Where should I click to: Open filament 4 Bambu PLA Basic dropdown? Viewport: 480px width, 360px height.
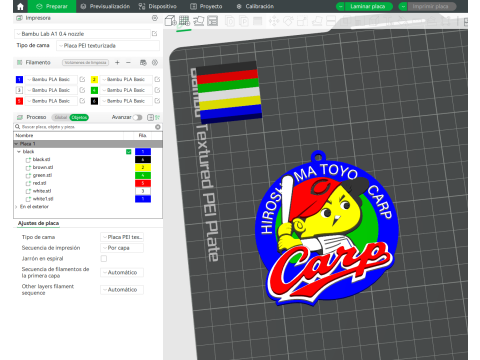point(126,90)
